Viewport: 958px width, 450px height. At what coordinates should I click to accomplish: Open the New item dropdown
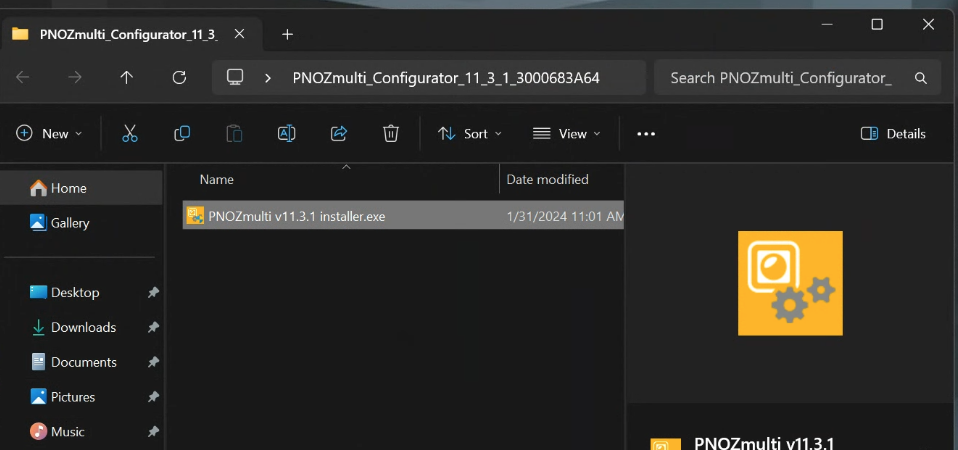point(49,134)
